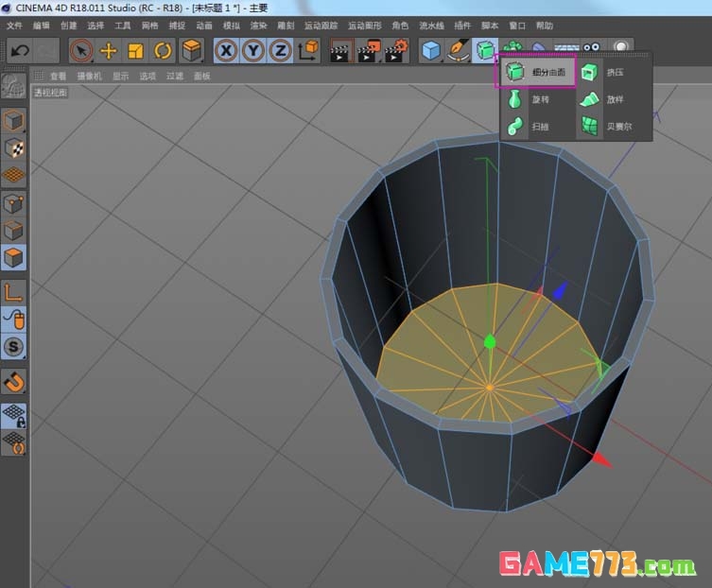Image resolution: width=712 pixels, height=588 pixels.
Task: Choose 旋转 from generator popup
Action: click(537, 99)
